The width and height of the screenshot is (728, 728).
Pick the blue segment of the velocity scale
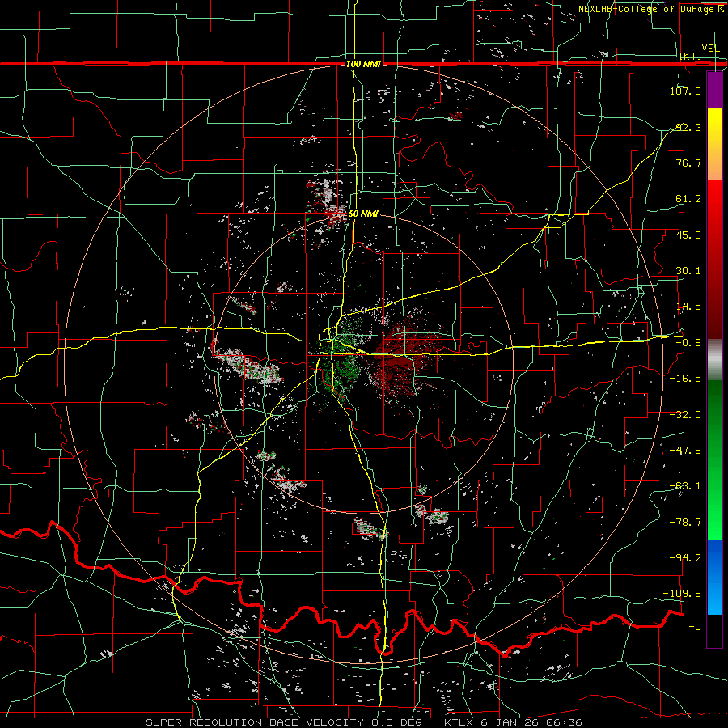(x=714, y=577)
